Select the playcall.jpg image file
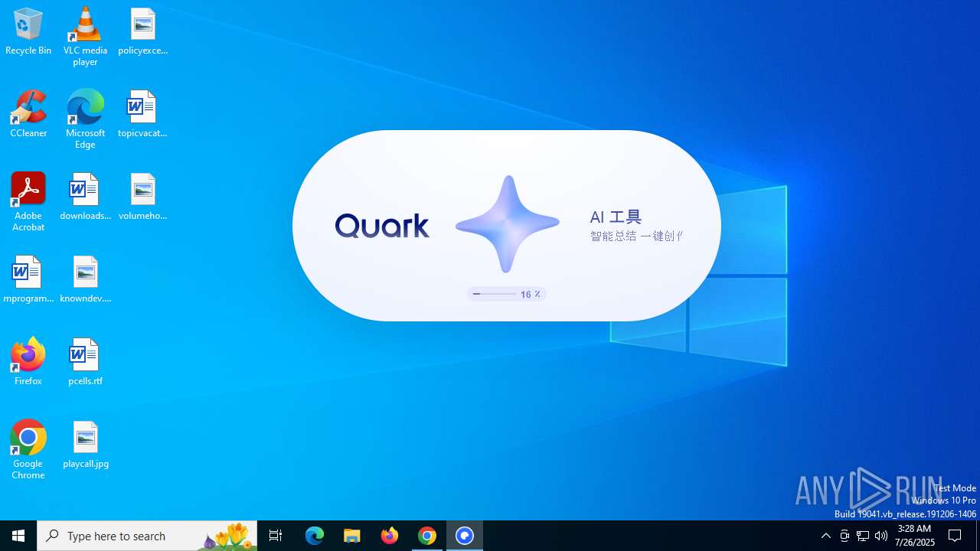 pos(85,445)
